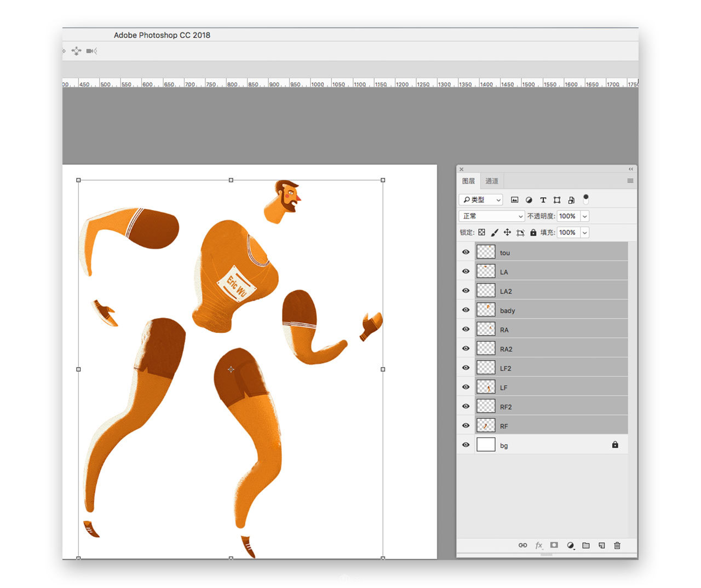Close the Layers panel
The height and width of the screenshot is (588, 701).
pyautogui.click(x=461, y=169)
